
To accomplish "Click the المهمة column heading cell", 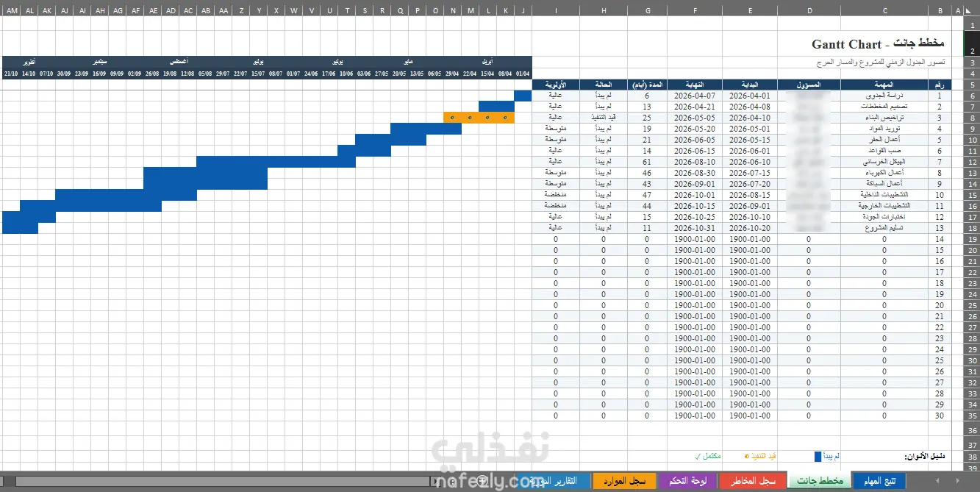I will (885, 85).
